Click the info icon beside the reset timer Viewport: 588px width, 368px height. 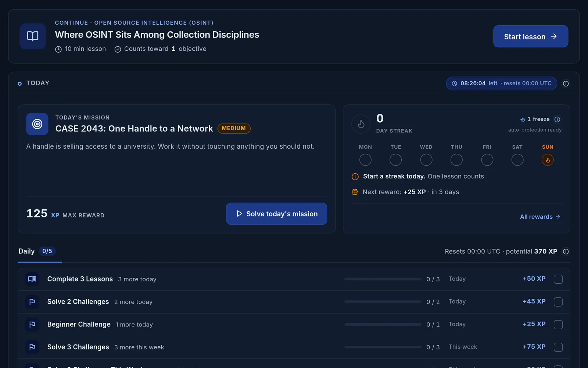click(566, 84)
